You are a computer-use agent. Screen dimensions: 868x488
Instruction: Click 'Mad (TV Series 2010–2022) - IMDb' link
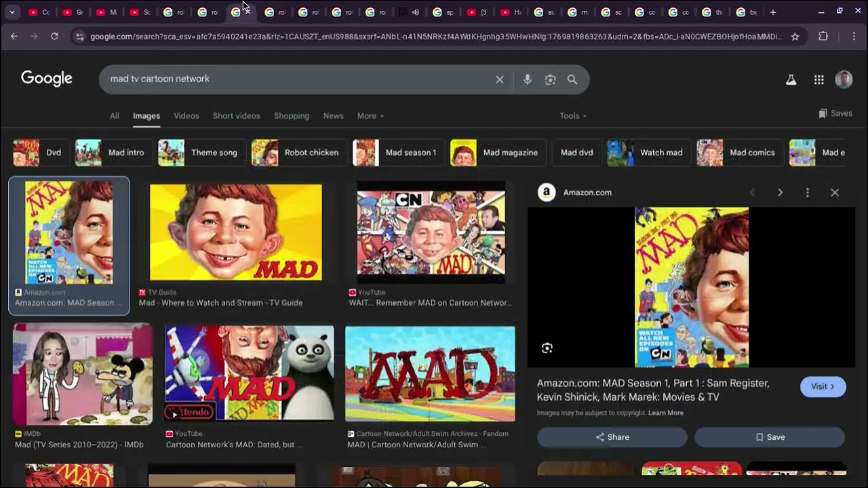79,445
